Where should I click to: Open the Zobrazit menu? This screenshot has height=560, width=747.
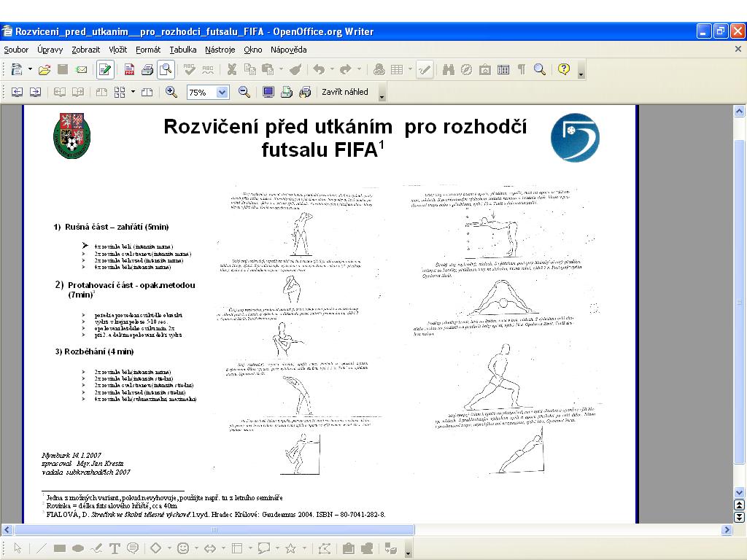point(86,50)
